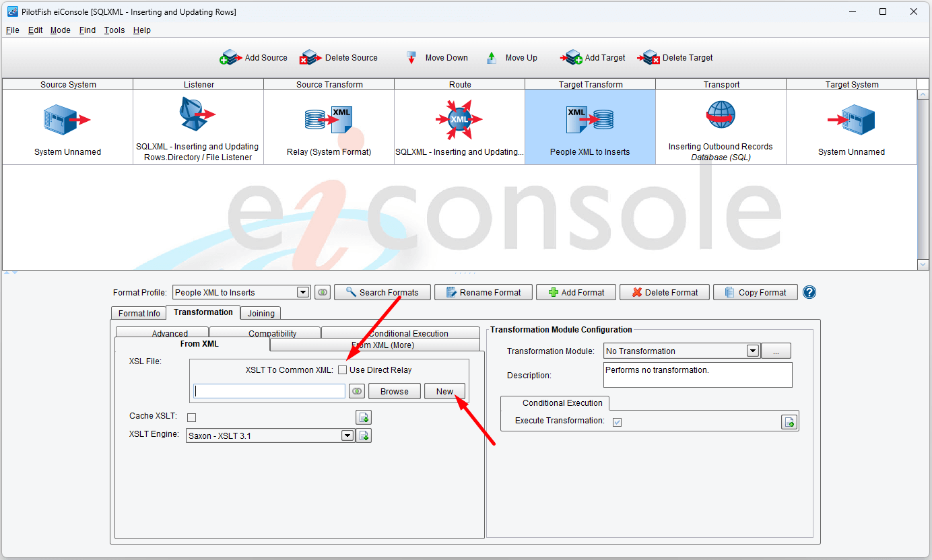
Task: Click the Description text box
Action: point(698,375)
